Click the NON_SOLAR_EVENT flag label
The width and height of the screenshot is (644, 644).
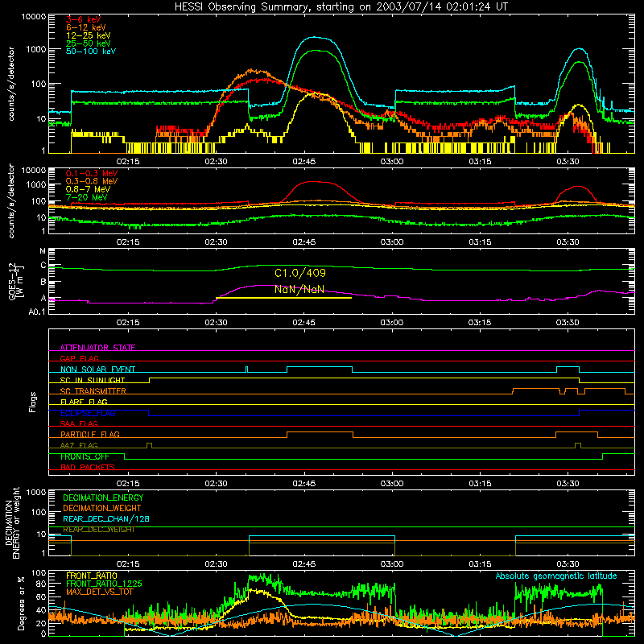click(x=97, y=369)
